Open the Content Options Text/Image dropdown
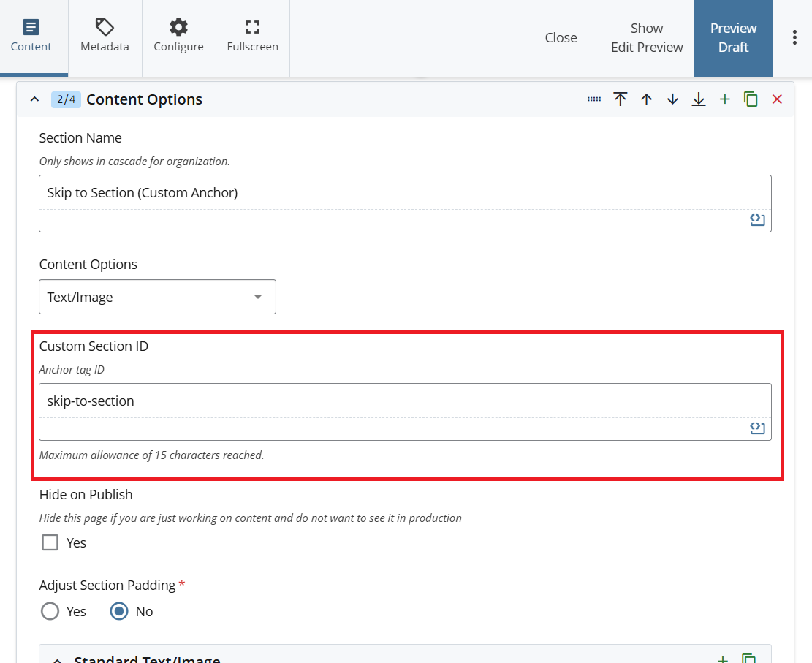 pos(157,297)
